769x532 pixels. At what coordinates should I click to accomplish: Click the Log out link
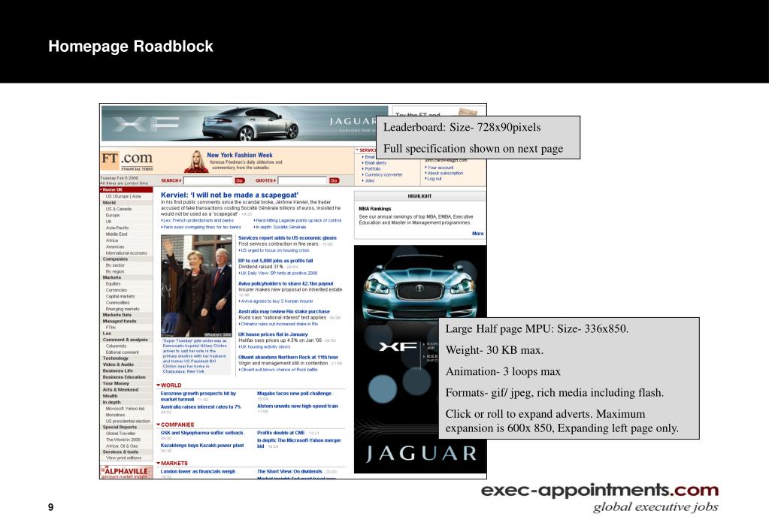pos(434,179)
